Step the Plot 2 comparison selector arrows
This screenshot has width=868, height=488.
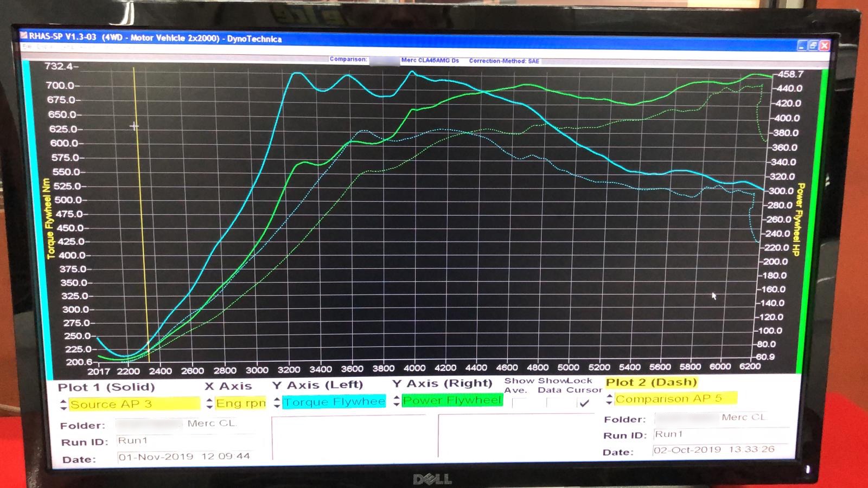tap(610, 399)
